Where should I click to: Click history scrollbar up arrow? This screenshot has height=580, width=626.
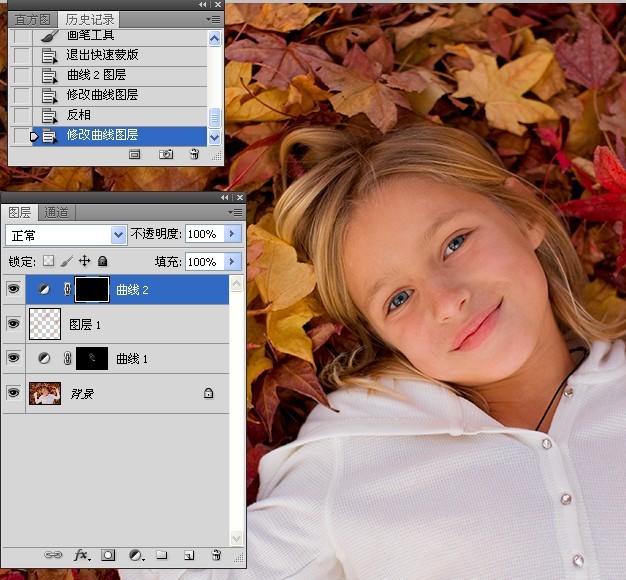tap(215, 38)
